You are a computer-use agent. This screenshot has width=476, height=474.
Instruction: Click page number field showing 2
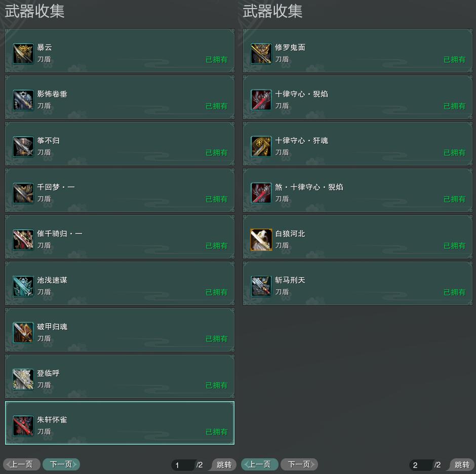pos(421,465)
